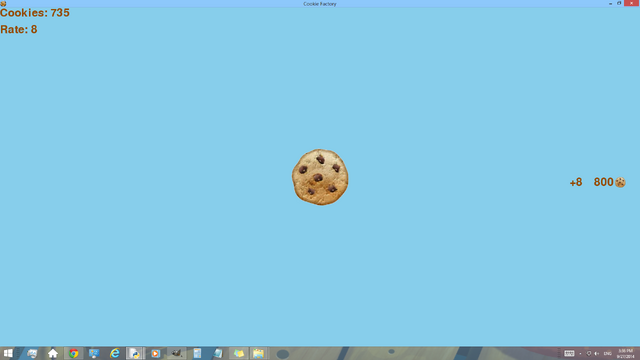Restore down the Cookie Factory window
This screenshot has width=640, height=360.
point(619,3)
